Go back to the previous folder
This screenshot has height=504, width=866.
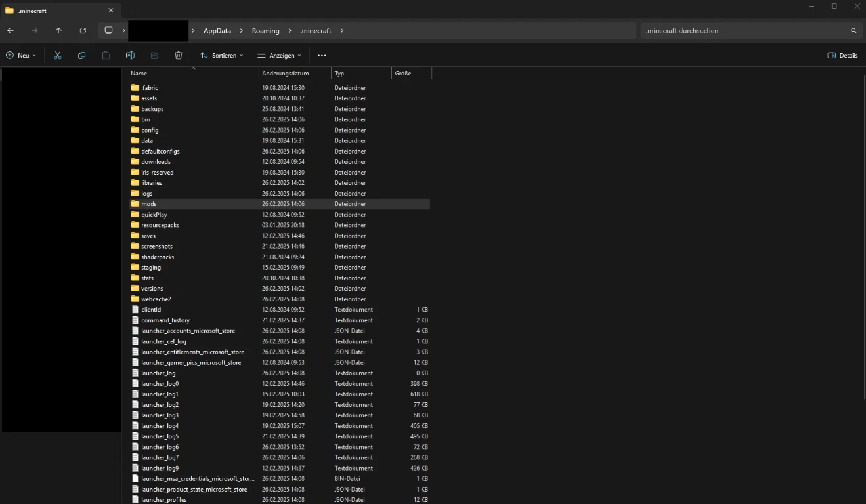click(x=11, y=30)
